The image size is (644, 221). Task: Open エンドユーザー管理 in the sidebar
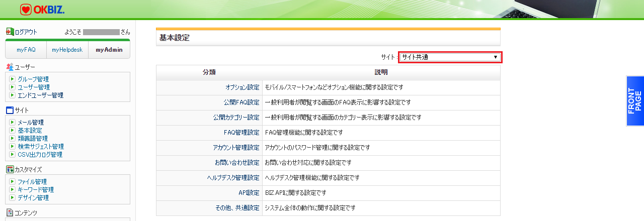coord(40,95)
